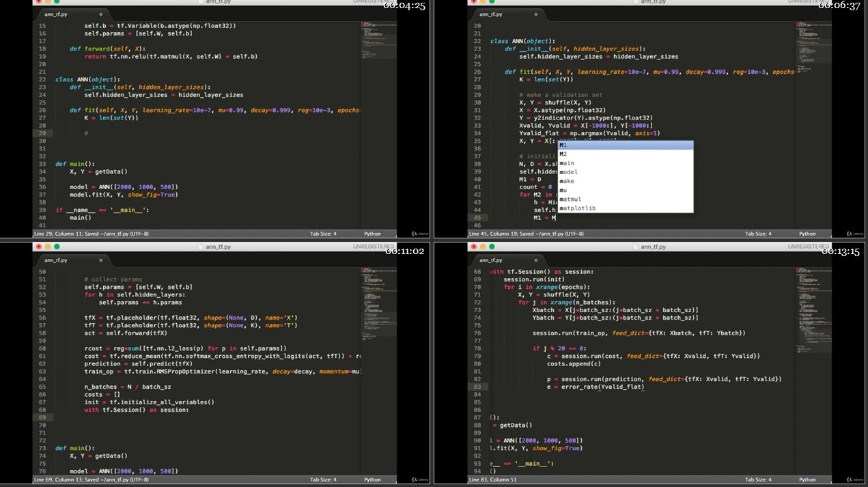Click 'X, Y = shuffle(X, Y)' in Line 45 window
Image resolution: width=868 pixels, height=487 pixels.
[555, 102]
